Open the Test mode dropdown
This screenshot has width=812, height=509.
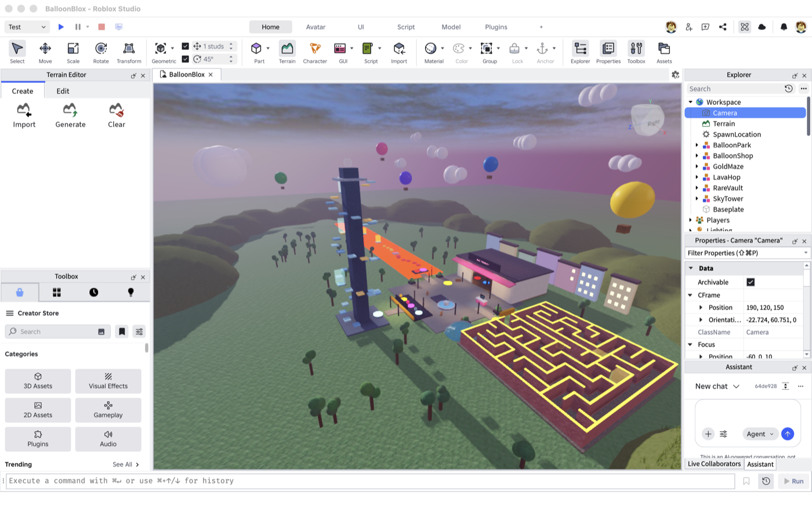27,27
